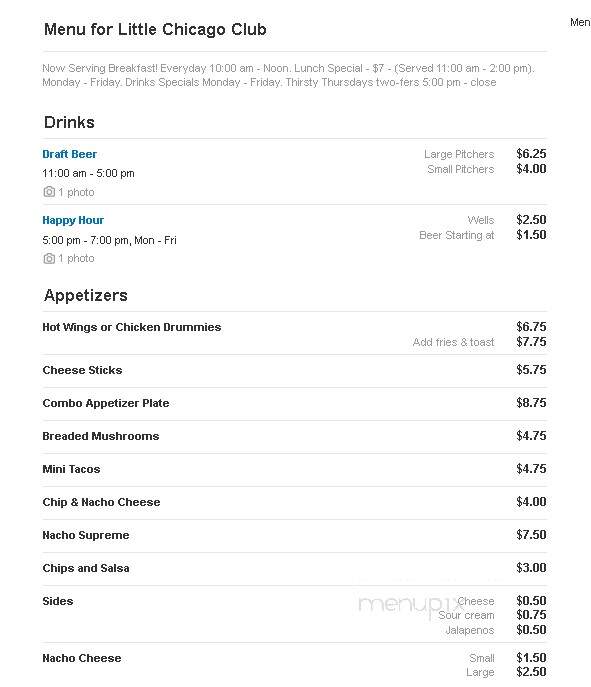Open the 1 photo label for Happy Hour
This screenshot has width=591, height=687.
click(76, 259)
